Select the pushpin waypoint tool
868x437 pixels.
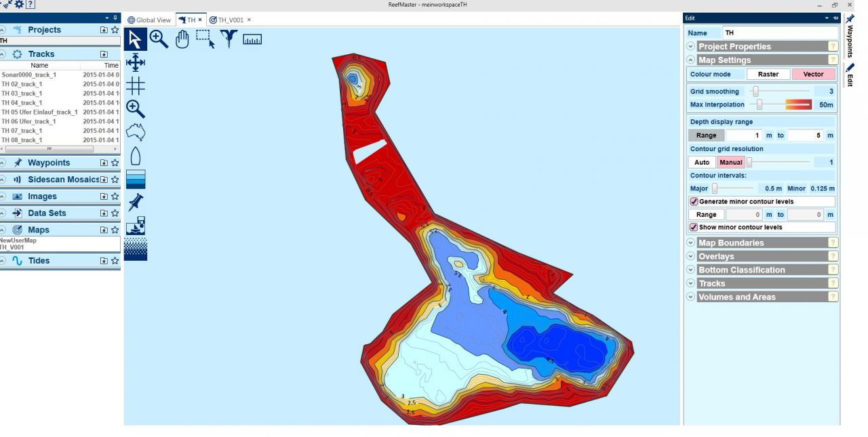click(x=136, y=202)
